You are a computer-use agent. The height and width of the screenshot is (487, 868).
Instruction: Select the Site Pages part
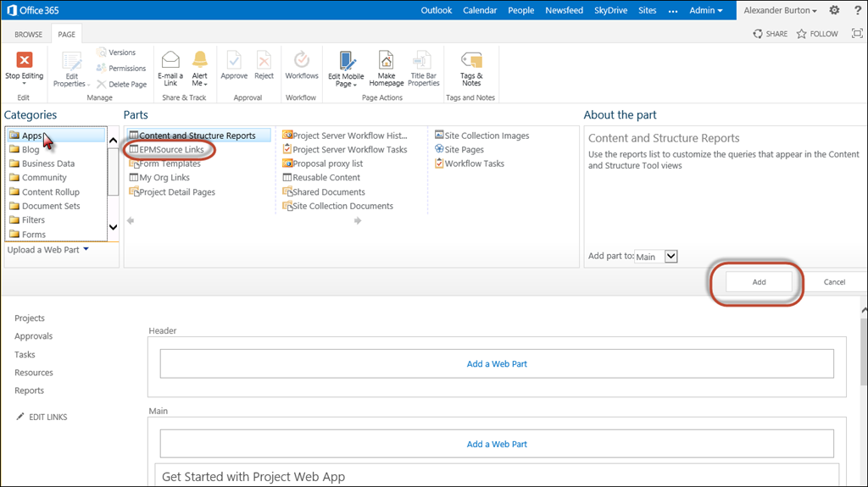pyautogui.click(x=459, y=149)
